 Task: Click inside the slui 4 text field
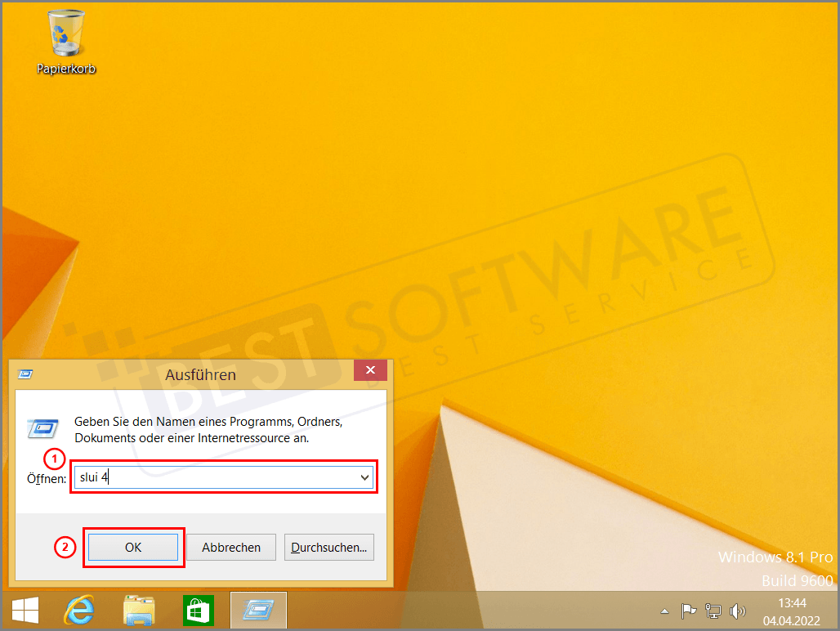click(204, 477)
